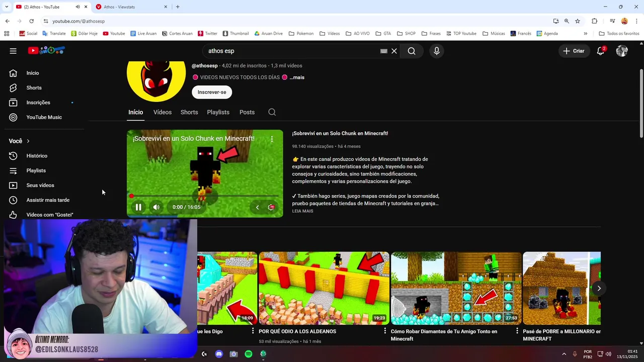The image size is (644, 362).
Task: Mute the YouTube tab audio icon
Action: [77, 7]
